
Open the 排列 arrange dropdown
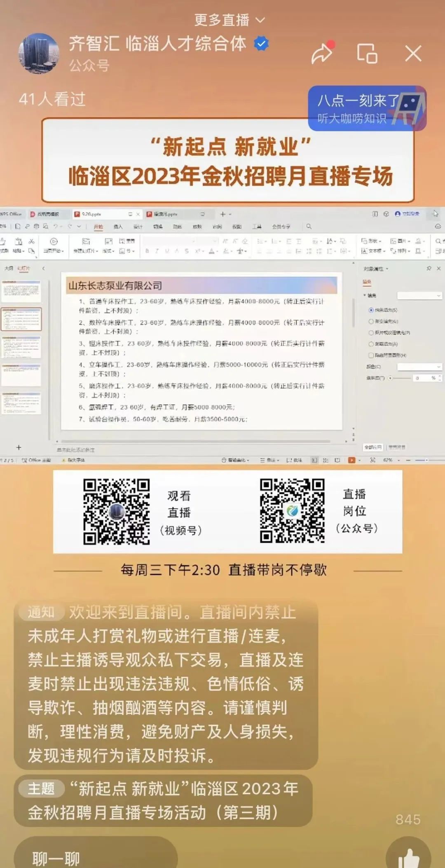[x=400, y=251]
